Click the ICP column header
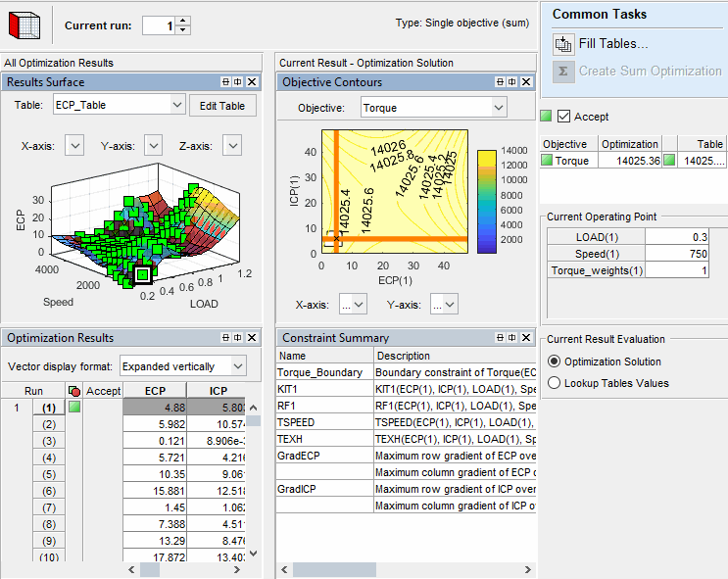Screen dimensions: 728x579 (x=218, y=391)
